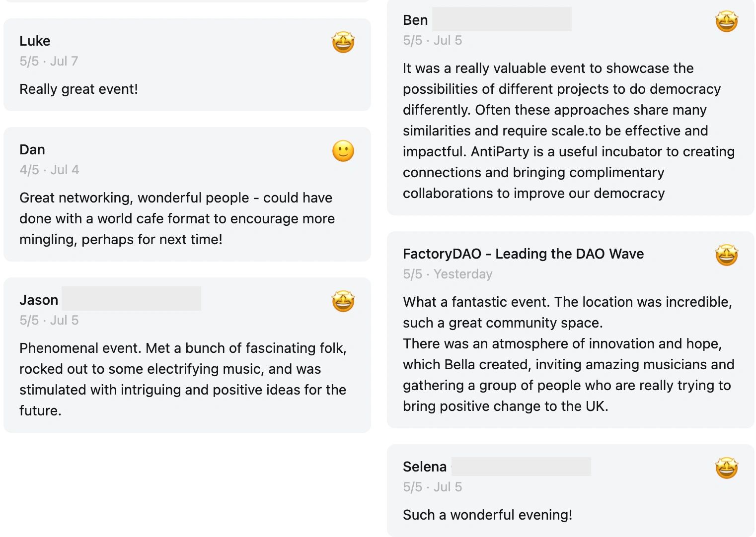The image size is (756, 537).
Task: Open reviewer name Luke
Action: point(35,41)
